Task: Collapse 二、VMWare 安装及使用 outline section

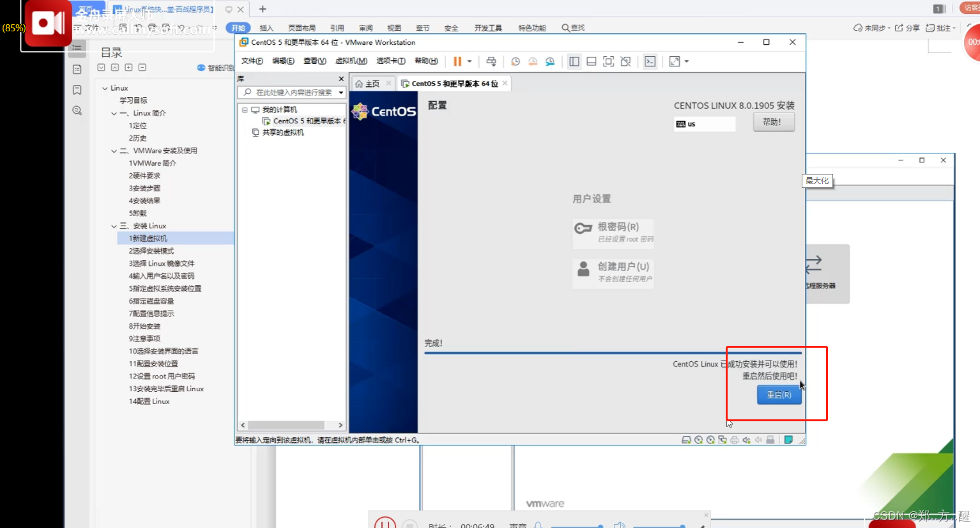Action: pos(114,151)
